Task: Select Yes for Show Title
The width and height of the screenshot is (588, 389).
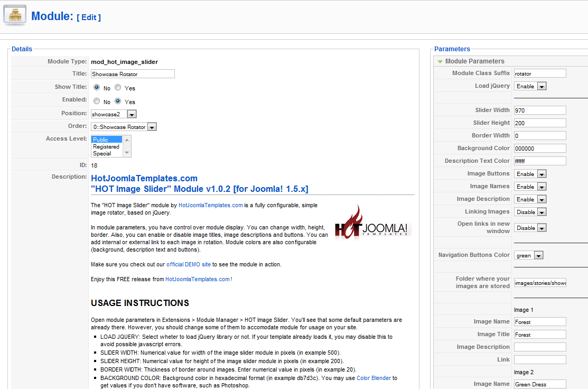Action: 118,87
